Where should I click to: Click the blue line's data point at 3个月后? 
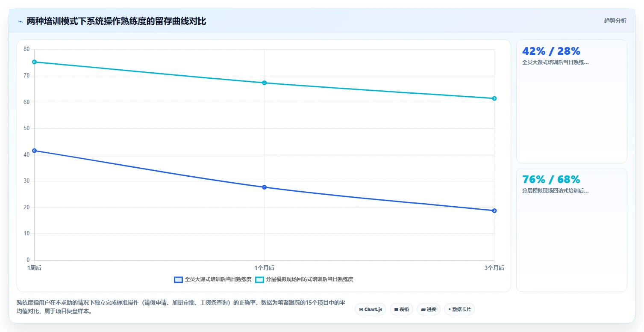[x=494, y=210]
